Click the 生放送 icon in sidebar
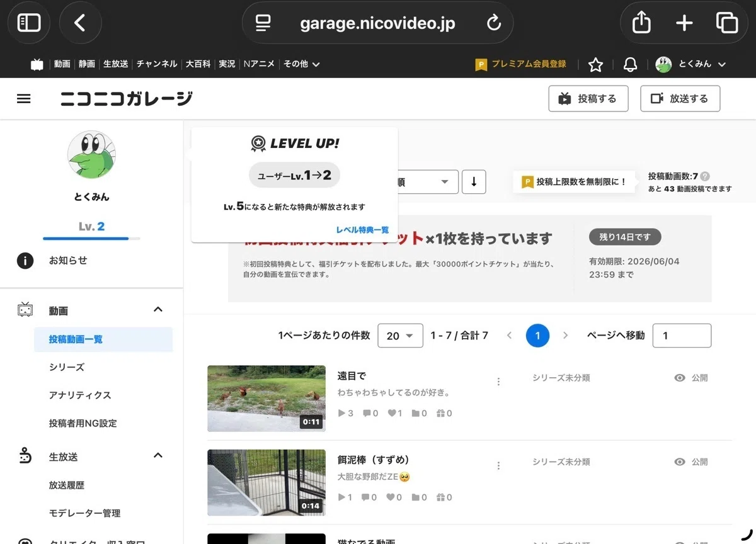The image size is (756, 544). (25, 456)
